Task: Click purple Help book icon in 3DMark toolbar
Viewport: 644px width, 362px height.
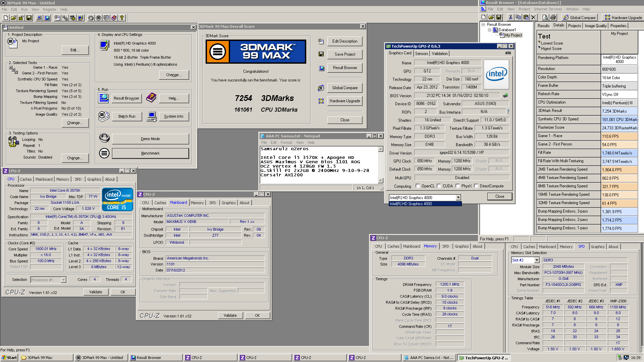Action: tap(114, 18)
